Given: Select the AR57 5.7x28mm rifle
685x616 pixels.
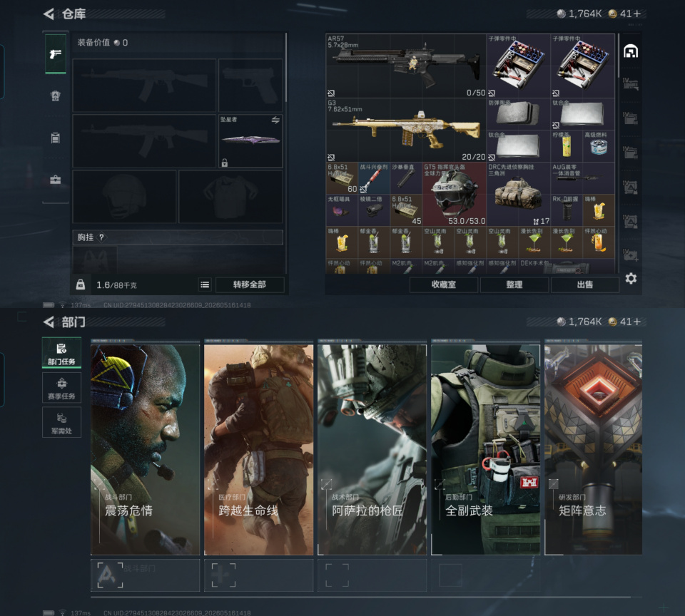Looking at the screenshot, I should pyautogui.click(x=406, y=66).
